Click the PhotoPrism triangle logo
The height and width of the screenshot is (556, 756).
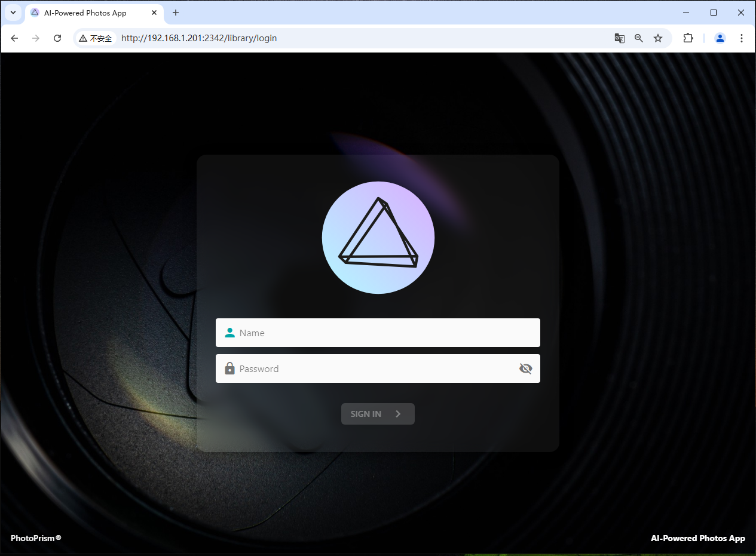point(378,238)
